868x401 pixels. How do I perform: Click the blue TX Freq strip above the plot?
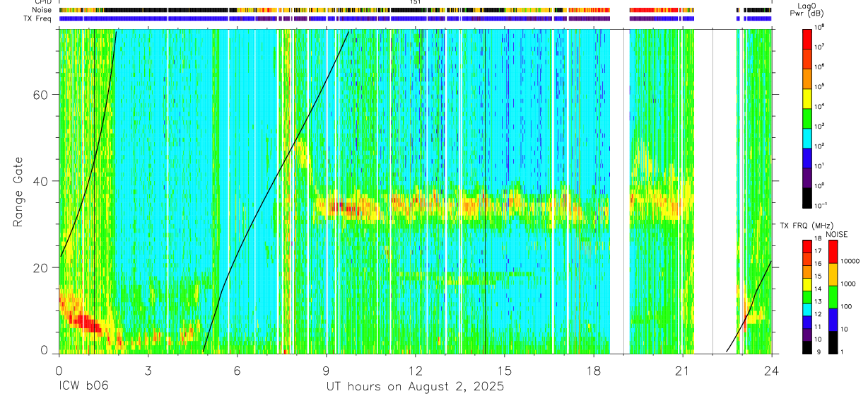pyautogui.click(x=415, y=18)
